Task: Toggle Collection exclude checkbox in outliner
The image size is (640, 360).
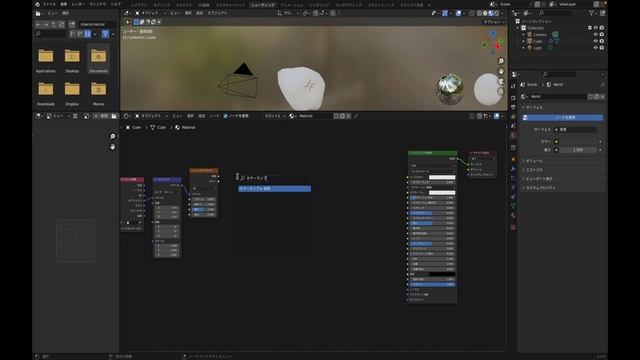Action: coord(590,28)
